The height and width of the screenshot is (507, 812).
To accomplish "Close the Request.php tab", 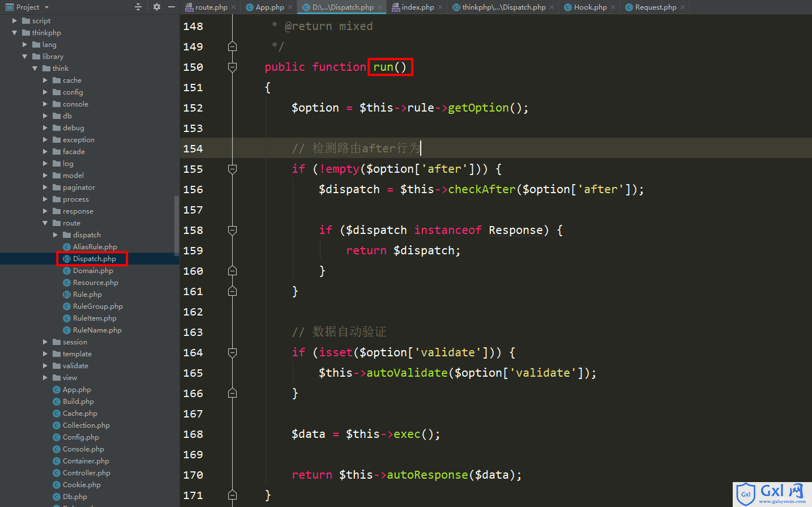I will [683, 7].
